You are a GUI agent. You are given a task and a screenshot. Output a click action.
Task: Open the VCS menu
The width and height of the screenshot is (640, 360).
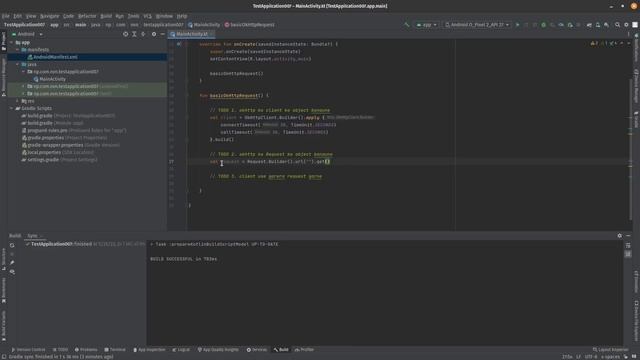click(147, 16)
